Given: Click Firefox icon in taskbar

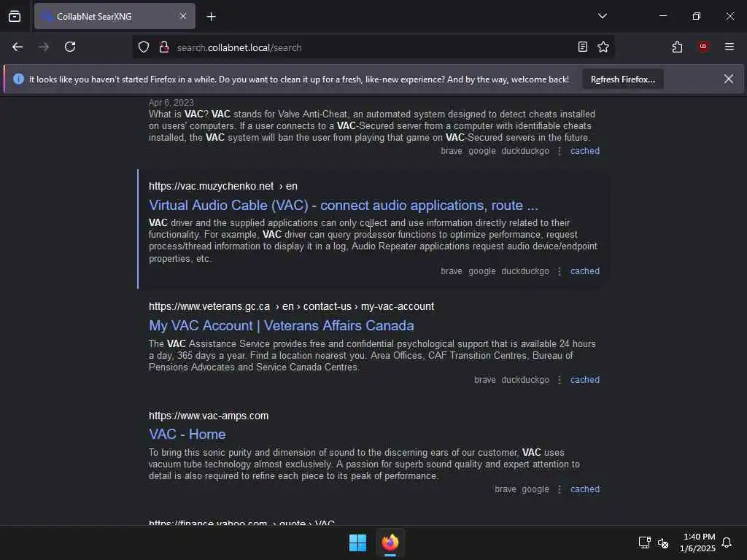Looking at the screenshot, I should click(x=390, y=542).
